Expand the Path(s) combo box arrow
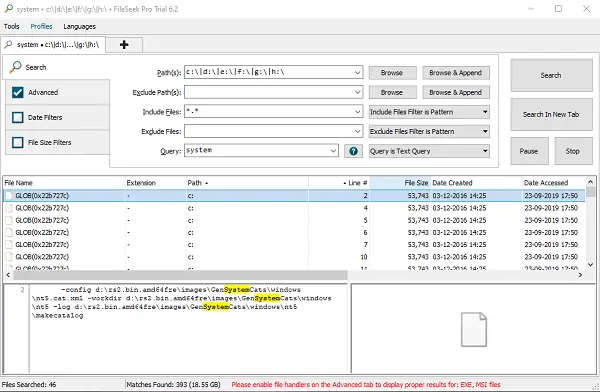 coord(357,72)
